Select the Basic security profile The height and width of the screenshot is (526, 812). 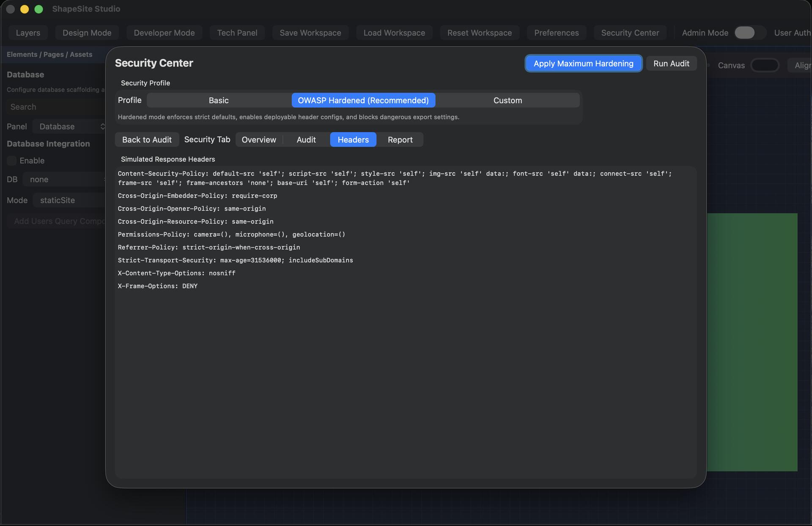(219, 100)
